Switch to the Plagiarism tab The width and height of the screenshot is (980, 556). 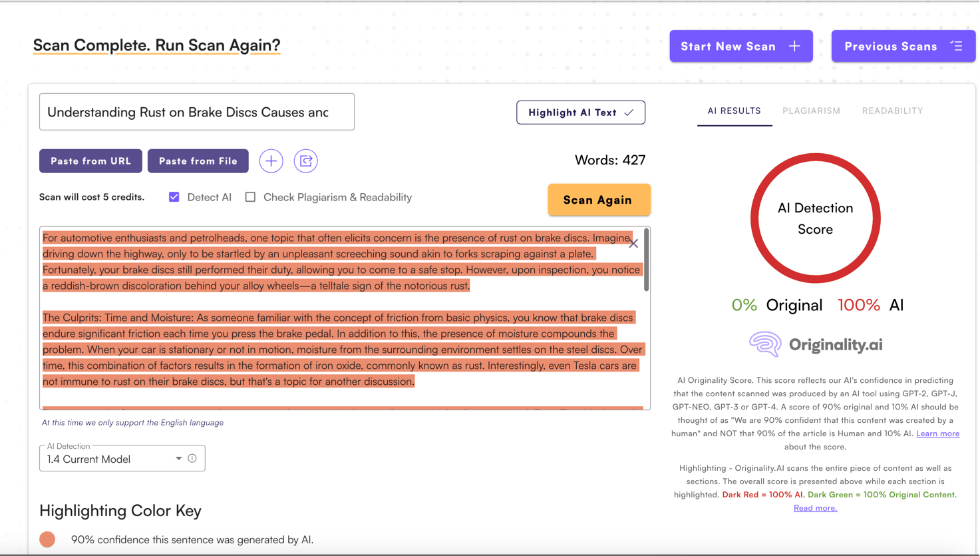[x=811, y=111]
